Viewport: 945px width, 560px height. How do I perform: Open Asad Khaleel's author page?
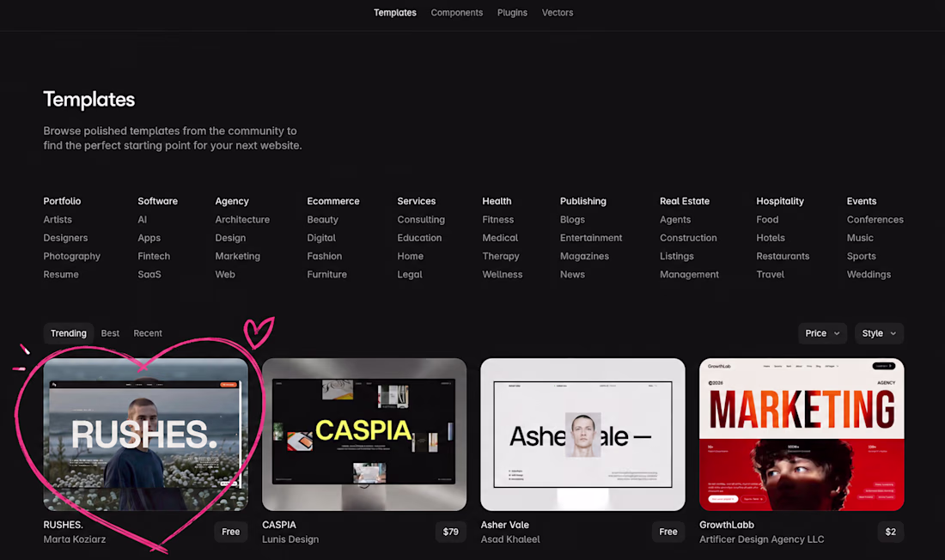(510, 539)
